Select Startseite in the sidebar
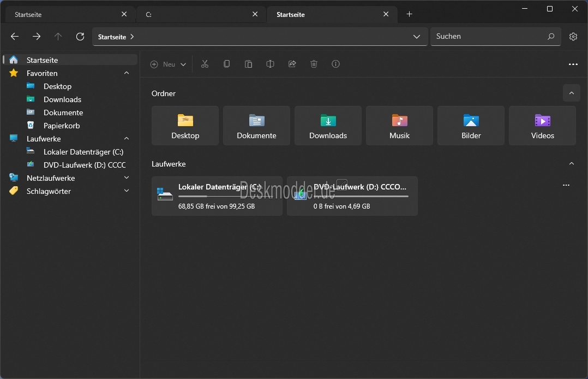 pyautogui.click(x=70, y=60)
